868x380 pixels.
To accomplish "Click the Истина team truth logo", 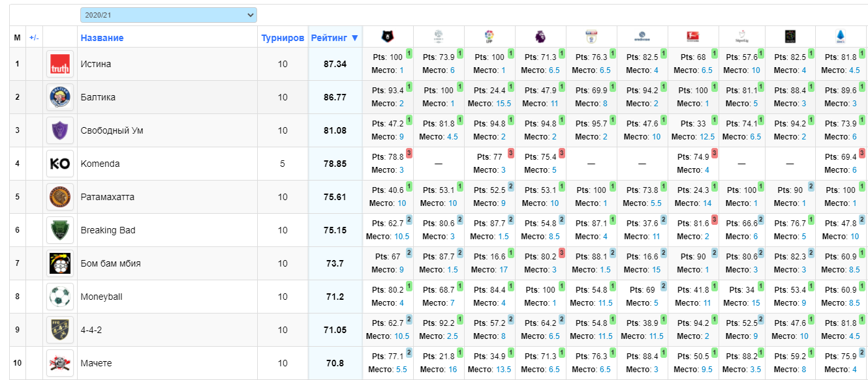I will pos(60,64).
